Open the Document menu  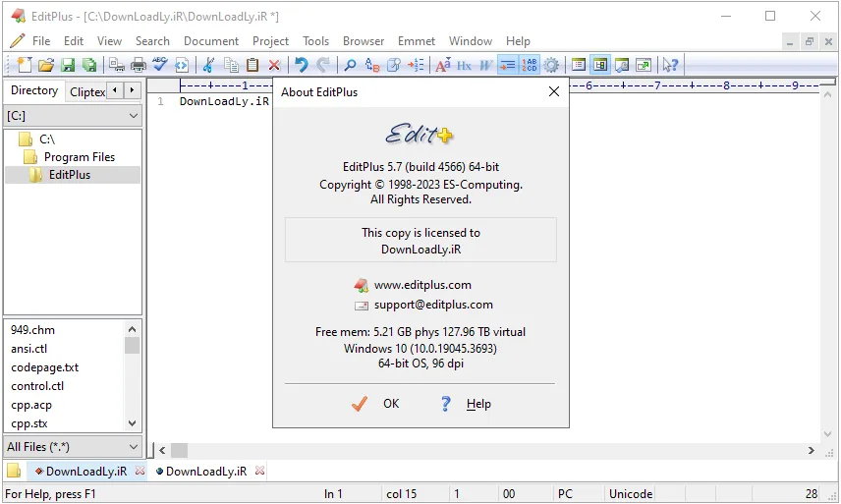click(211, 40)
